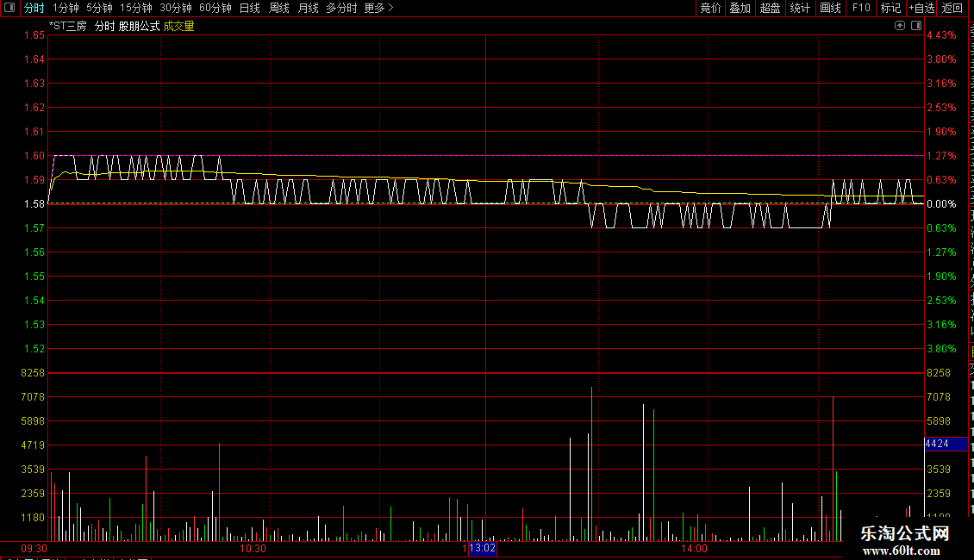Image resolution: width=974 pixels, height=560 pixels.
Task: Click the 标记 mark button
Action: pos(890,8)
